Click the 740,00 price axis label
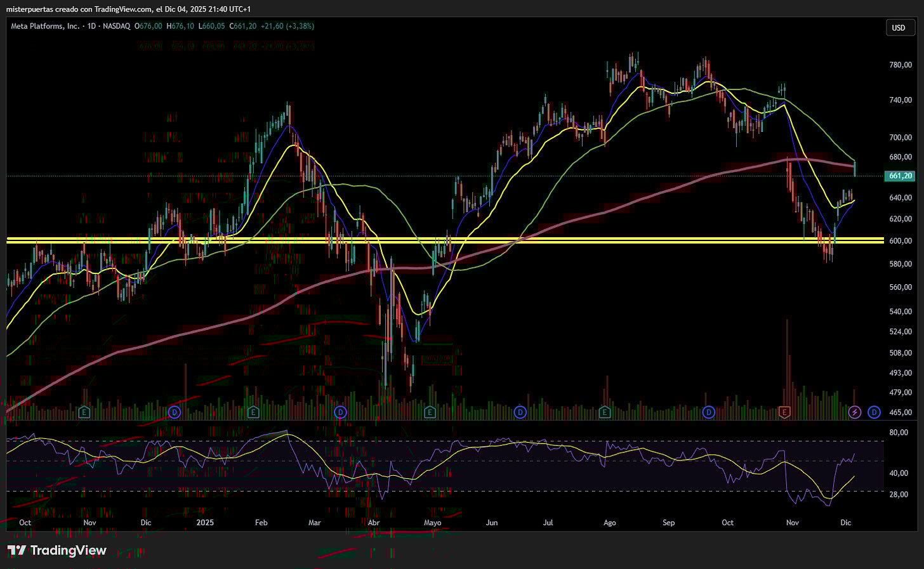924x569 pixels. [901, 100]
